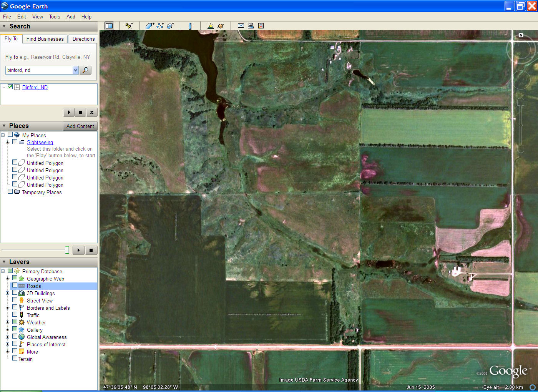Click the Street View pegman layer icon
The width and height of the screenshot is (538, 392).
22,301
